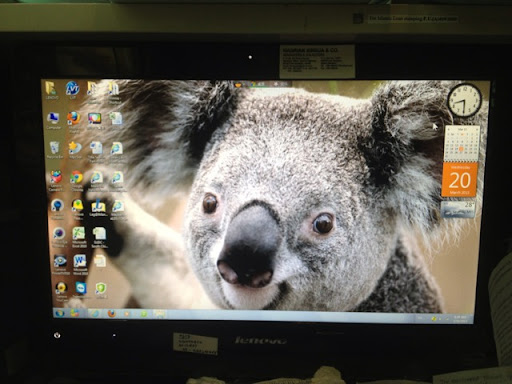Image resolution: width=512 pixels, height=384 pixels.
Task: Click the orange date gadget showing 20
Action: tap(459, 180)
